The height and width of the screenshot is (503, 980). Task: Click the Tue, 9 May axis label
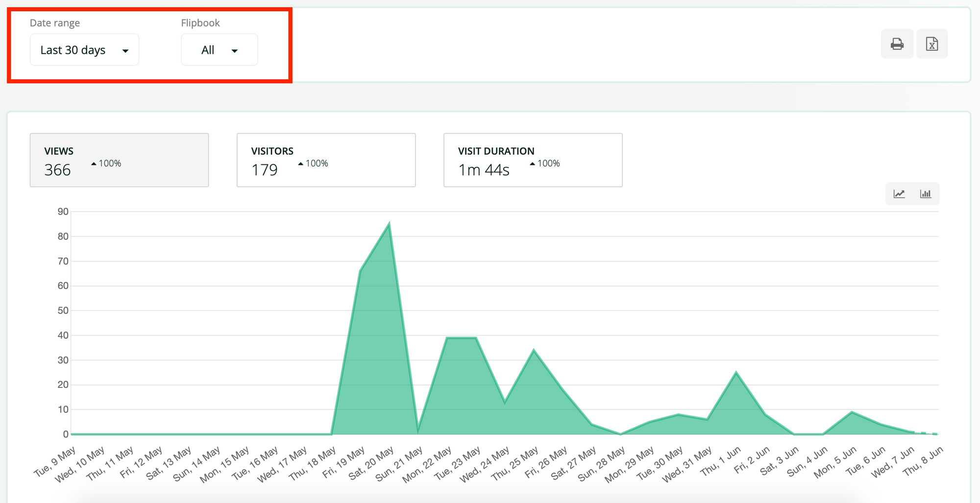(x=55, y=461)
